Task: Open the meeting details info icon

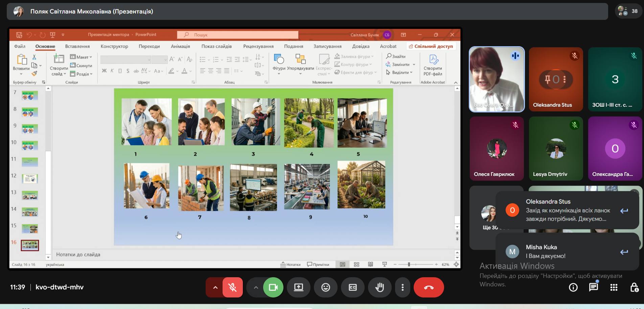Action: point(573,287)
